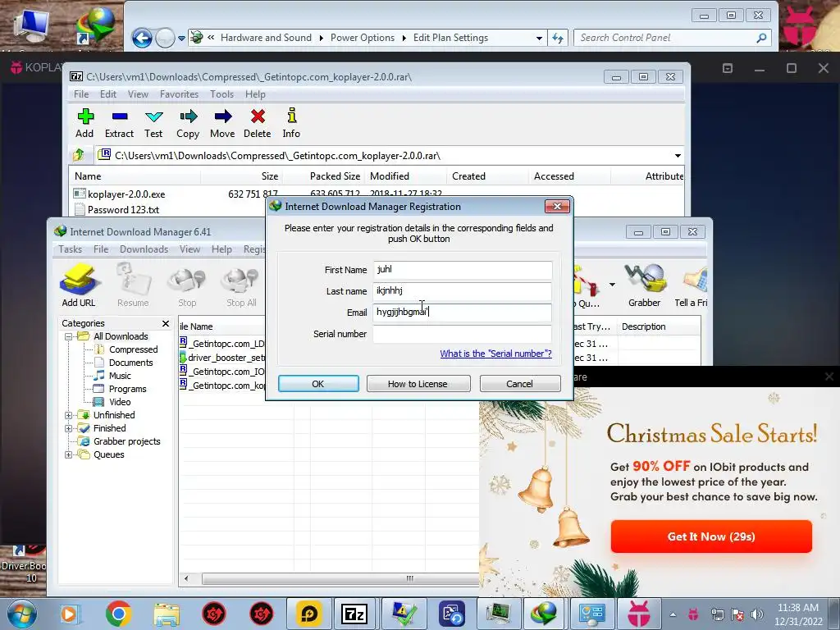Open the Tasks menu in IDM
This screenshot has height=630, width=840.
tap(71, 249)
